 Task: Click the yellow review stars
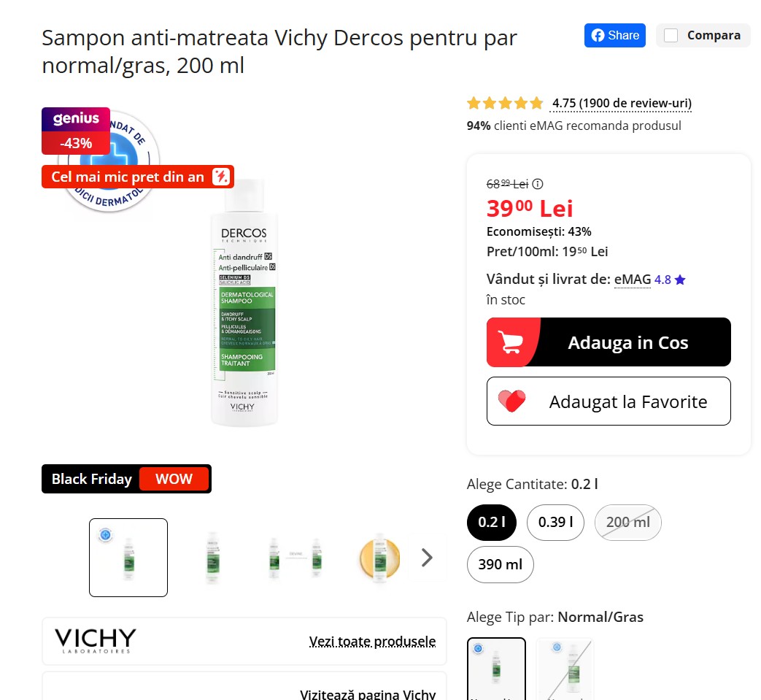(505, 103)
